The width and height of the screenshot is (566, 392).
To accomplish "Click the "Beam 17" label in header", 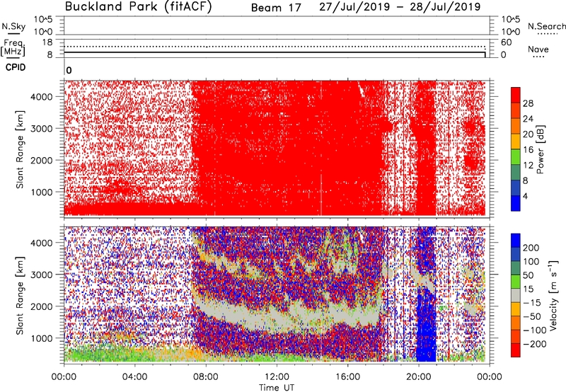I will coord(276,8).
